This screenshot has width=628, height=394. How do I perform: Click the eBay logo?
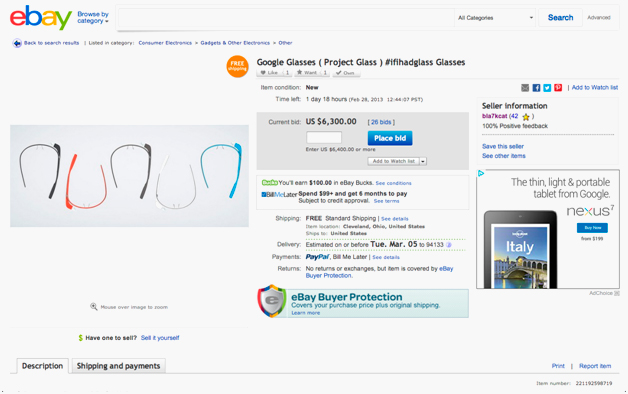[x=40, y=17]
